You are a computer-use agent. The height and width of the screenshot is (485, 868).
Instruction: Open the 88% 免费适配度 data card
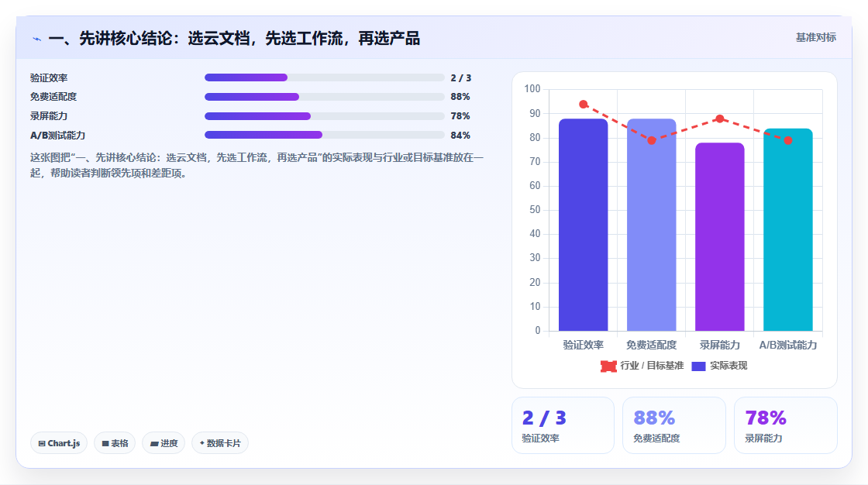click(x=674, y=425)
